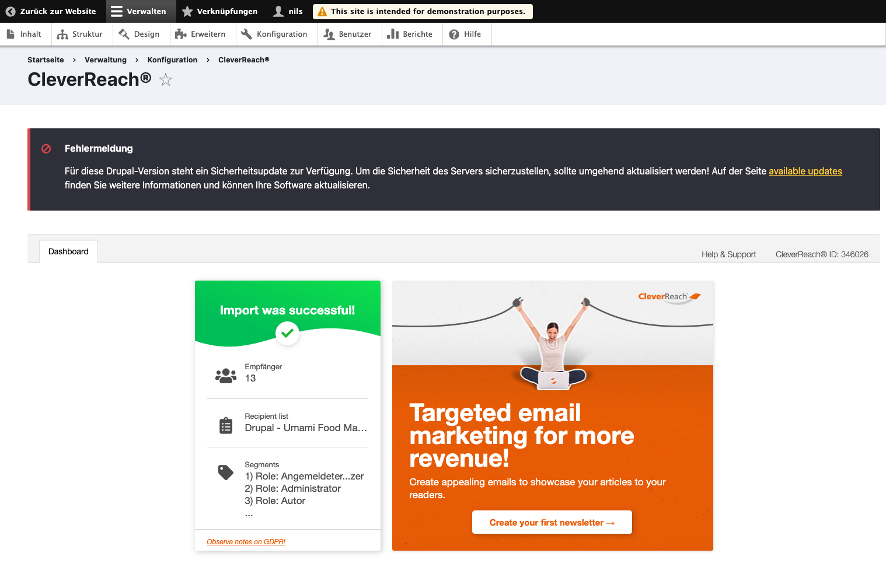The width and height of the screenshot is (886, 588).
Task: Open the Design menu
Action: click(x=142, y=34)
